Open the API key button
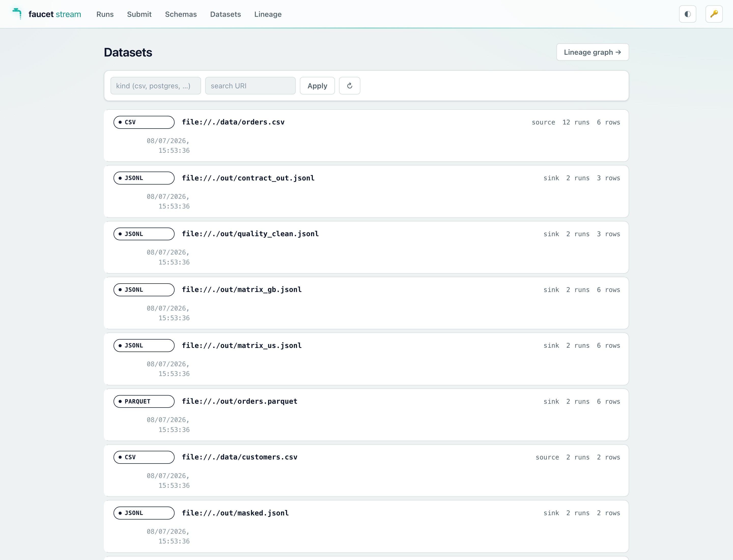 tap(714, 14)
